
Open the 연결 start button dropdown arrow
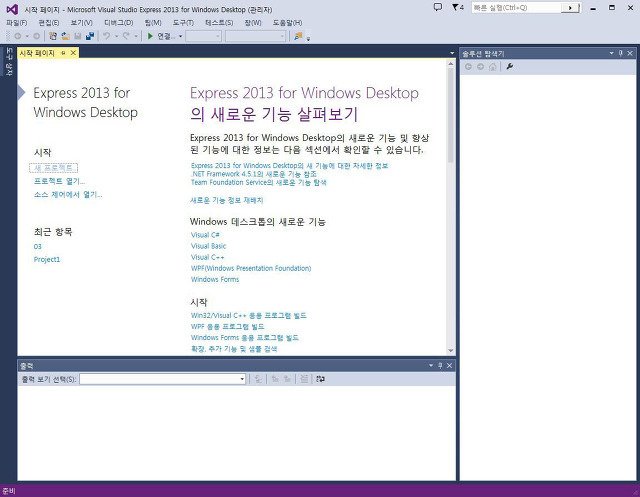[x=180, y=36]
